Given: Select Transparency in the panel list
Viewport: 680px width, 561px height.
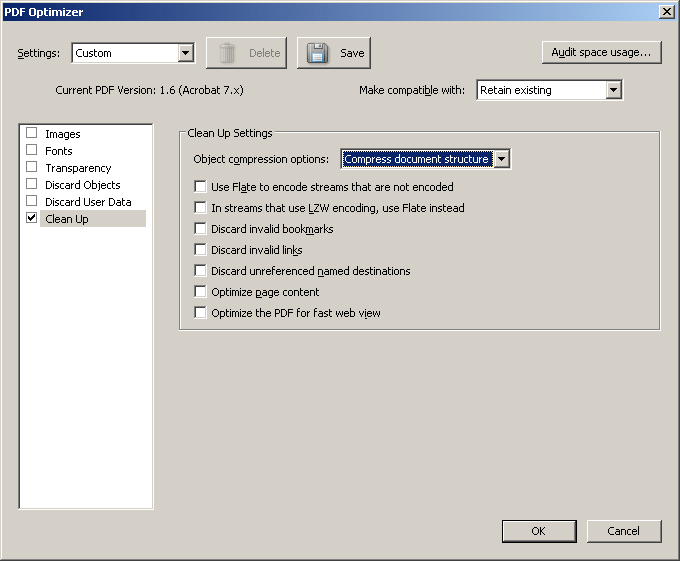Looking at the screenshot, I should (x=78, y=168).
